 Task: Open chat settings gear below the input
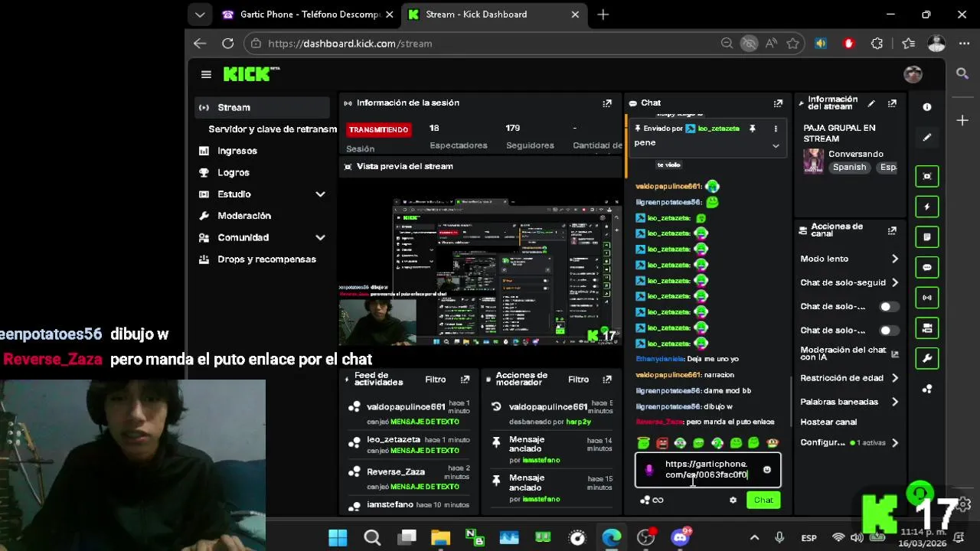pyautogui.click(x=733, y=500)
